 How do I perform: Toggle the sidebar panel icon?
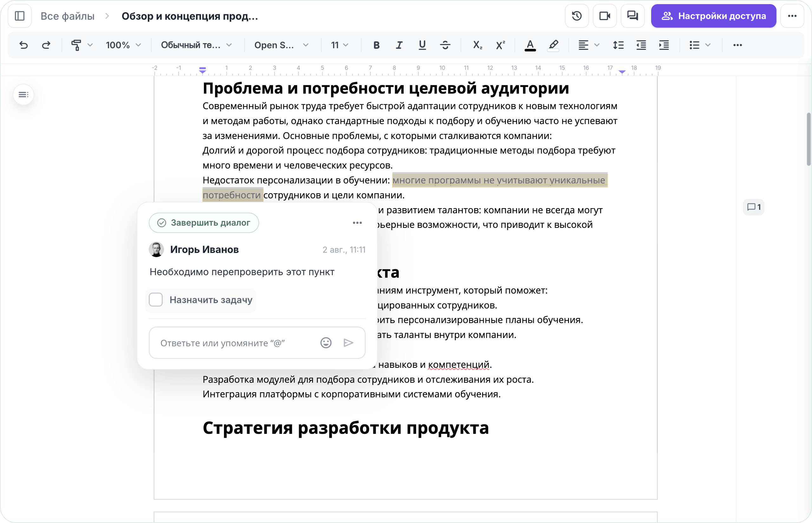(20, 16)
